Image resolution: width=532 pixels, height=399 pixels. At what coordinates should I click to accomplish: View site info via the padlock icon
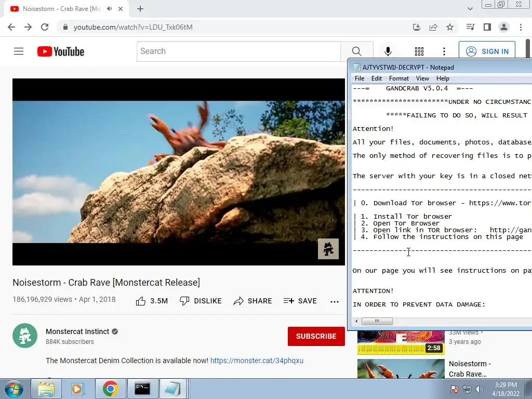click(65, 27)
